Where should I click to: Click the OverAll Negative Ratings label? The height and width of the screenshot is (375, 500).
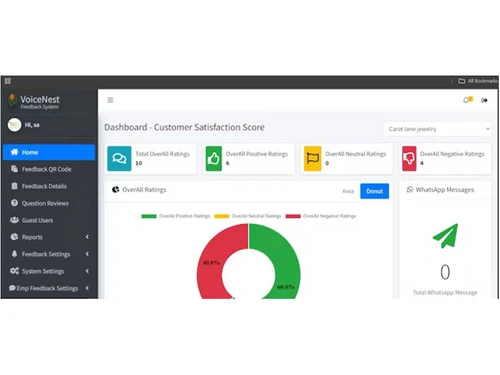(452, 154)
